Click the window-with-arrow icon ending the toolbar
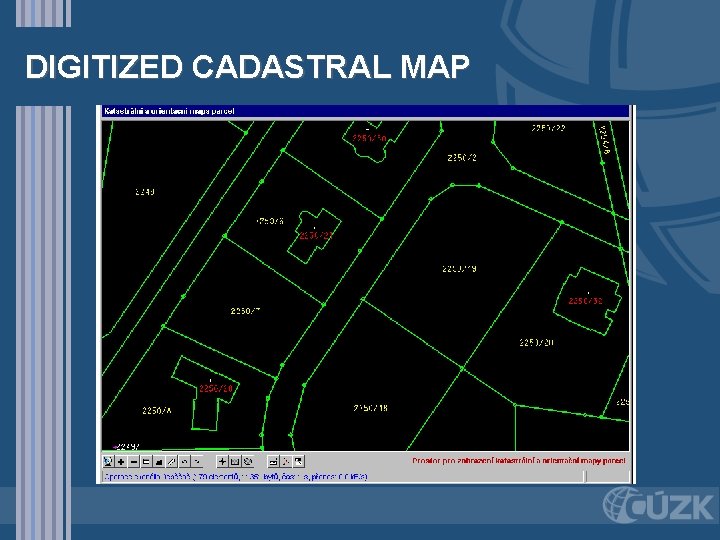 click(x=298, y=461)
